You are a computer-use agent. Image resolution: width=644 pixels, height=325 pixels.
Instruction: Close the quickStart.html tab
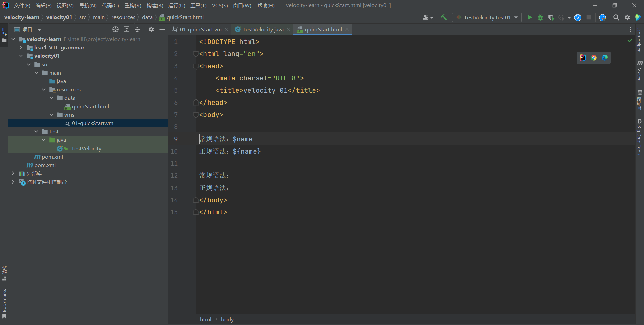click(347, 30)
